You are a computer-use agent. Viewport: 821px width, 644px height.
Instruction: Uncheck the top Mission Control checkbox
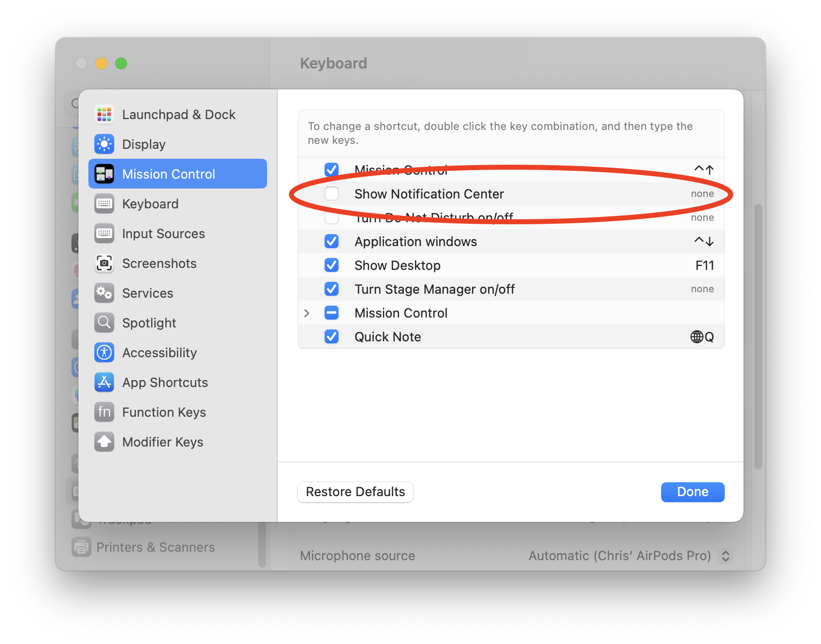pyautogui.click(x=332, y=170)
